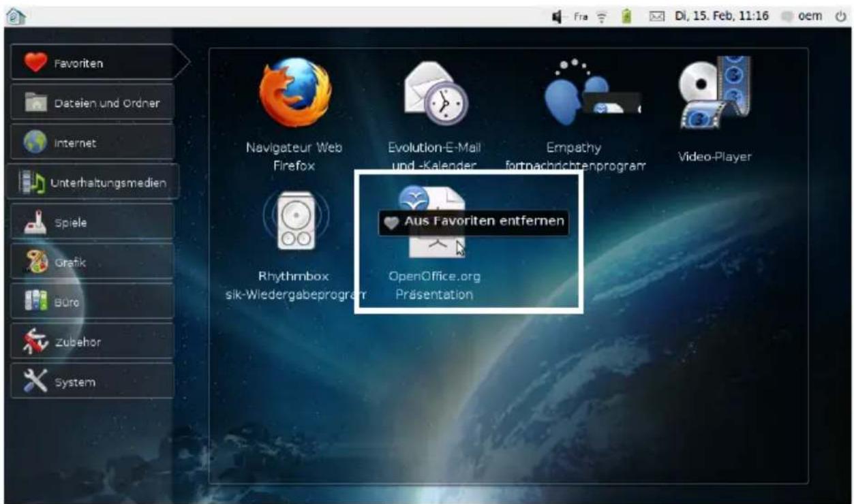854x504 pixels.
Task: Switch to the Büro category
Action: pos(93,302)
